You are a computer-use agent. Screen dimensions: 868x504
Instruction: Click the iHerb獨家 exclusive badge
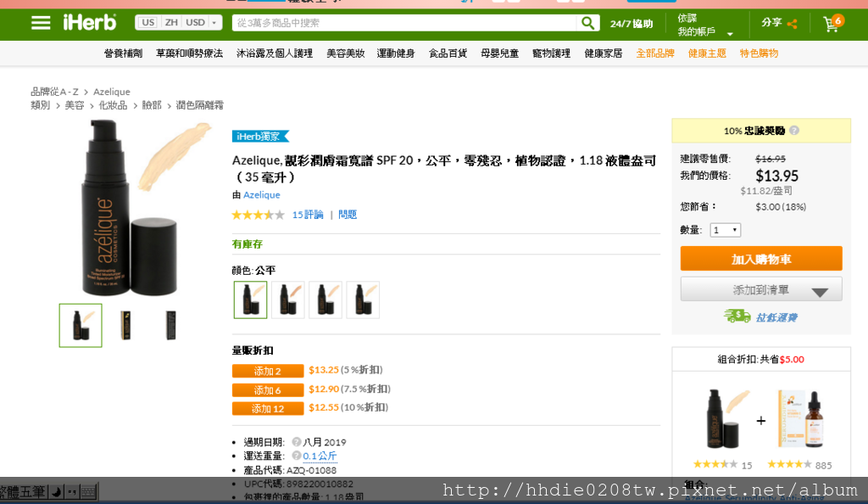pyautogui.click(x=260, y=137)
